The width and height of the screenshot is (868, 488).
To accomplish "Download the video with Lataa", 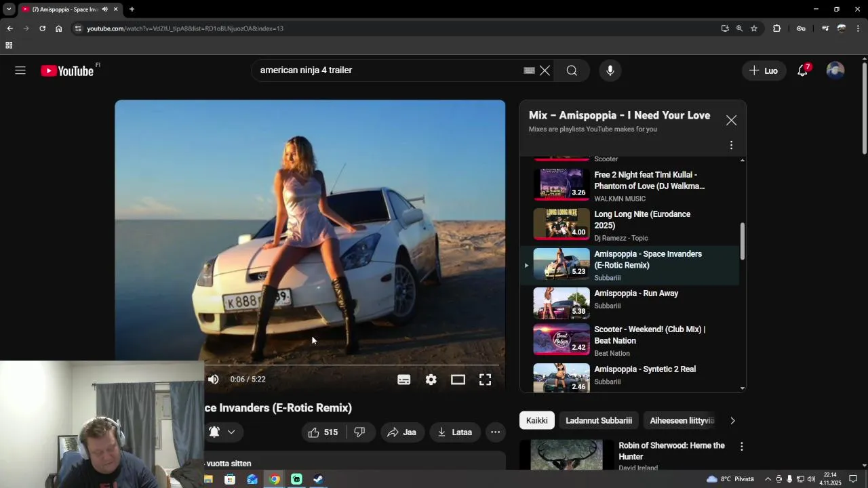I will (x=455, y=432).
